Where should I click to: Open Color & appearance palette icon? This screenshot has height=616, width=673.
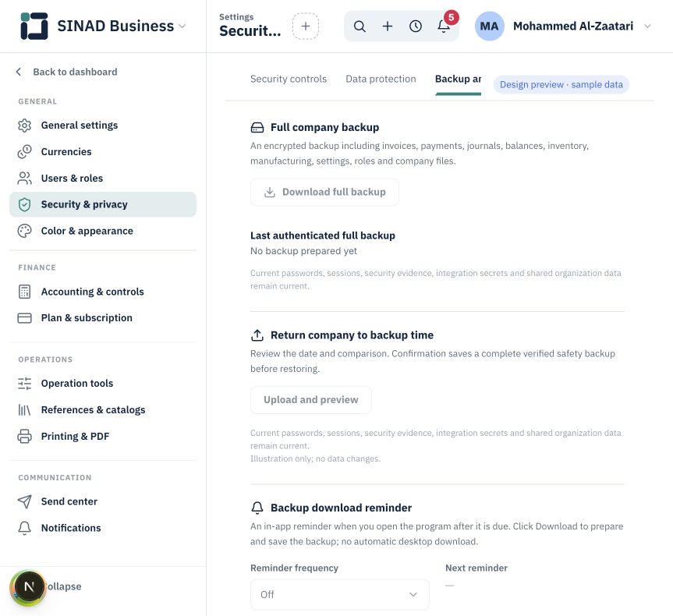coord(24,231)
